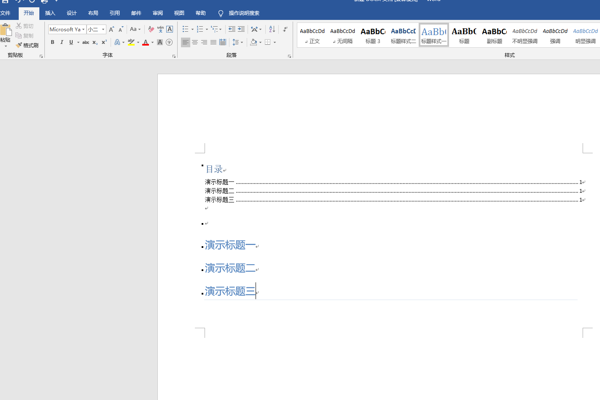Open the font name dropdown

click(83, 29)
